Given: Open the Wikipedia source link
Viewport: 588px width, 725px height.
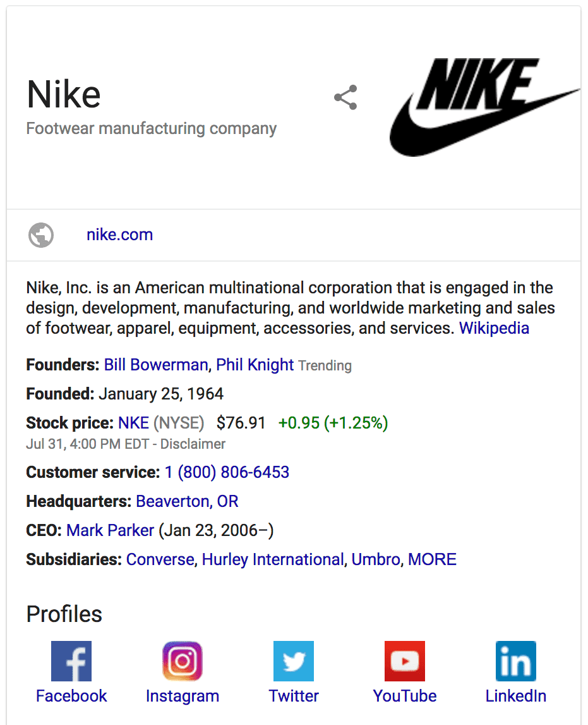Looking at the screenshot, I should click(x=494, y=328).
